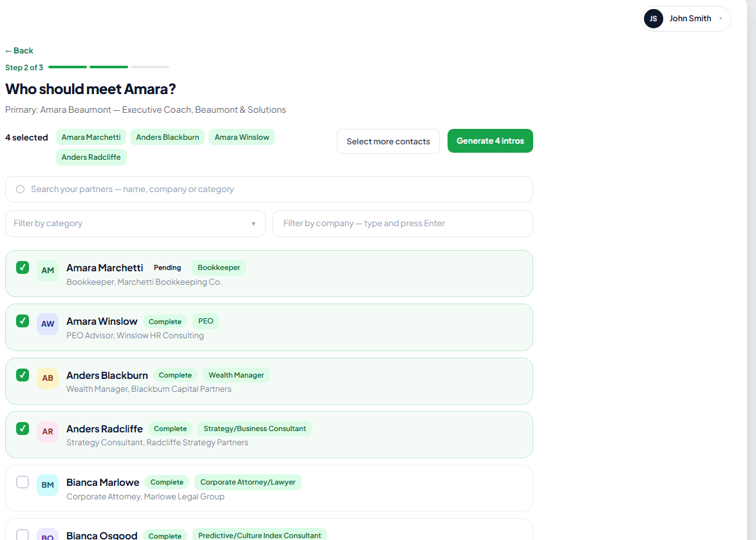The width and height of the screenshot is (756, 540).
Task: Click the Complete status on Bianca Marlowe
Action: (x=167, y=482)
